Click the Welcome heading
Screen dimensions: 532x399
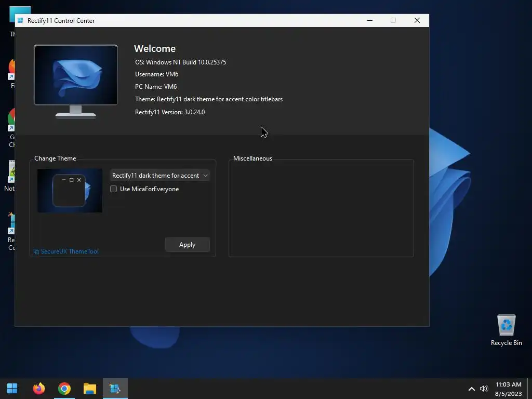coord(155,48)
